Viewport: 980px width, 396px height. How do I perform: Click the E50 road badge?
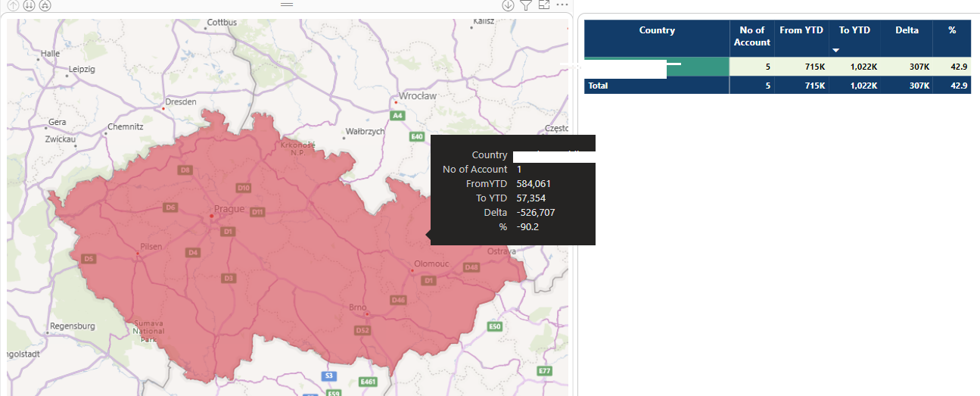pos(495,326)
